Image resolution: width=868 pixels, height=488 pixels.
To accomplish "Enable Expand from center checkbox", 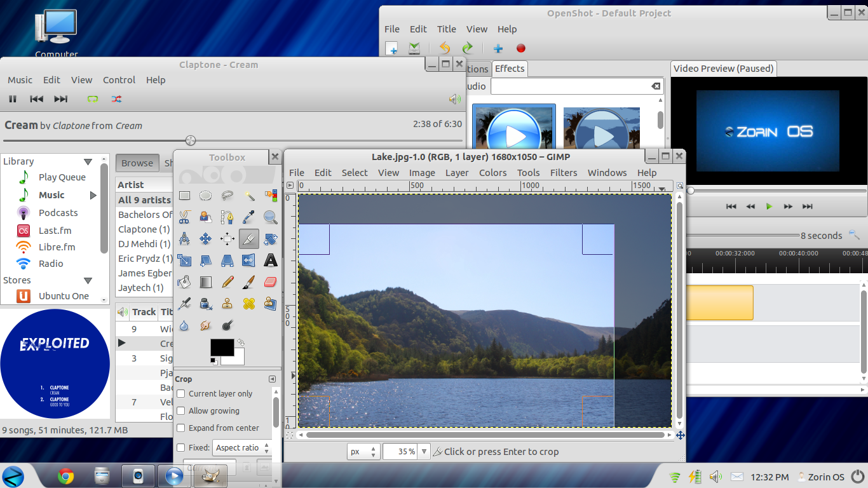I will pyautogui.click(x=181, y=428).
